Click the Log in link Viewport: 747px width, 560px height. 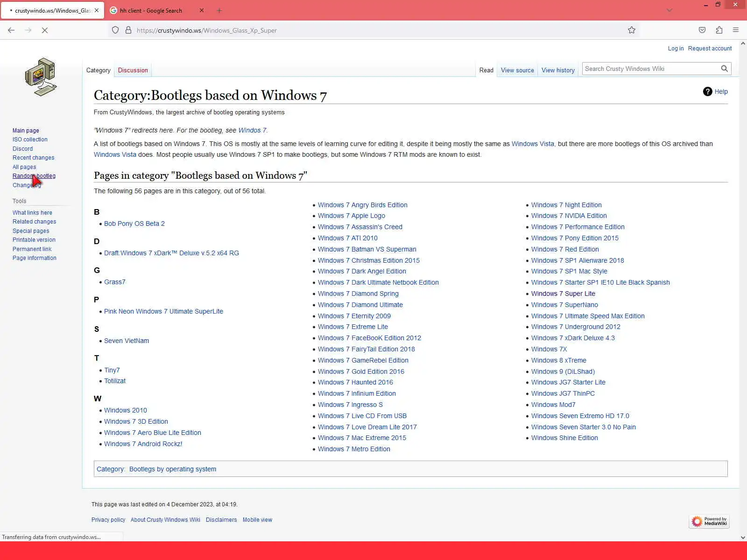coord(676,49)
